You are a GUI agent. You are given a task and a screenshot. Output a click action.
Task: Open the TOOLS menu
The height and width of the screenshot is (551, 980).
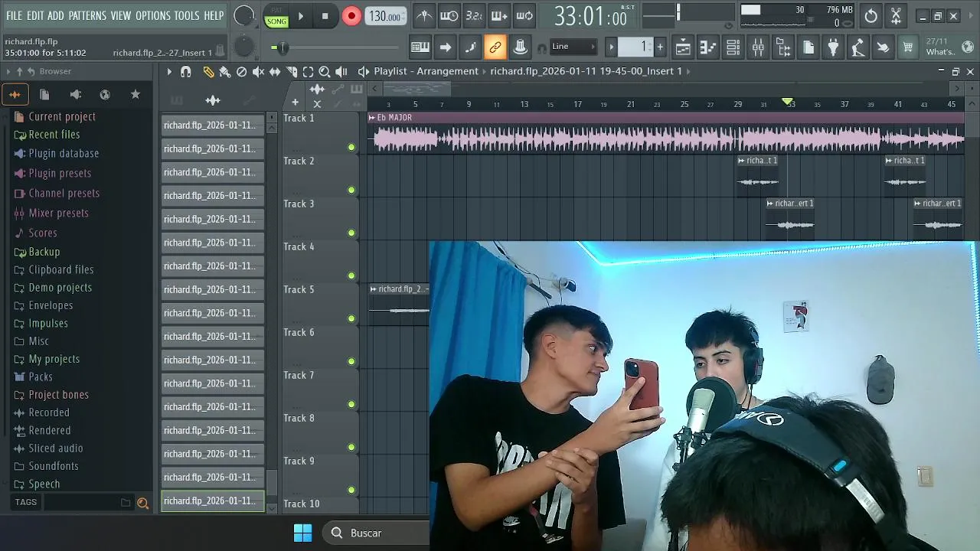pos(187,15)
